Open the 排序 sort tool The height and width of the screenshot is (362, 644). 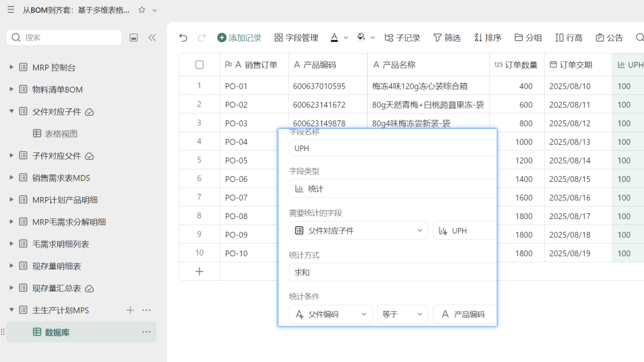[x=487, y=38]
